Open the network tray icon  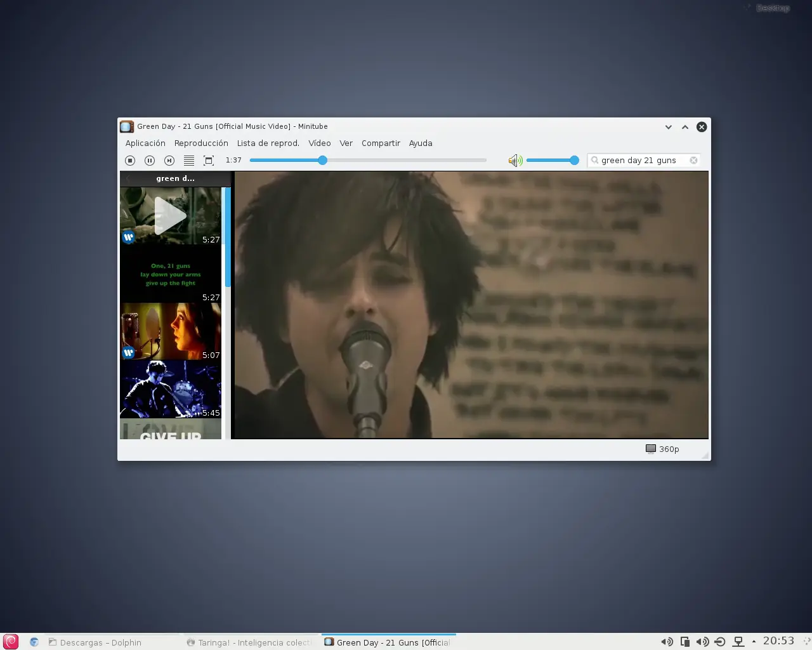[738, 642]
